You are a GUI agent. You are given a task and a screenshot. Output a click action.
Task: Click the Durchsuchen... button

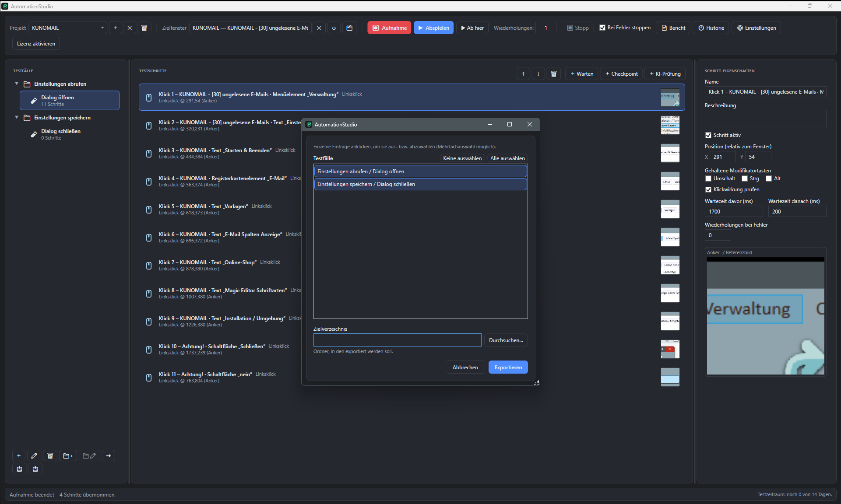click(x=506, y=340)
